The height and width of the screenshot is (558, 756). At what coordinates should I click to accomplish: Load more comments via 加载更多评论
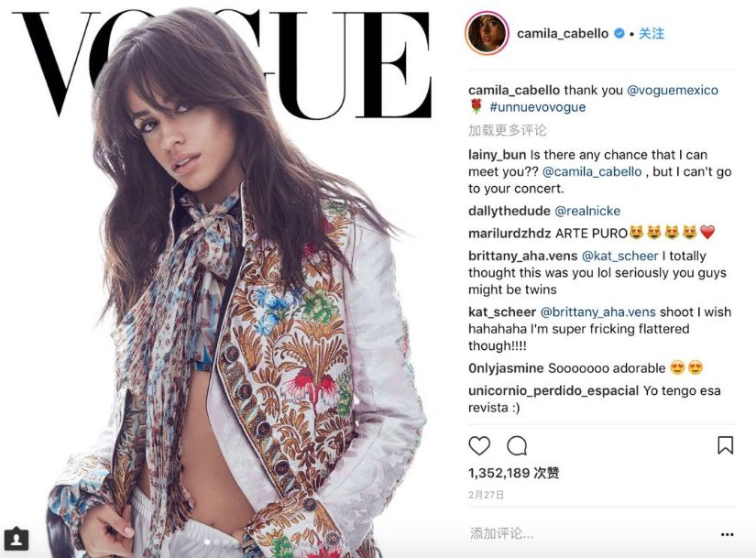pyautogui.click(x=508, y=130)
